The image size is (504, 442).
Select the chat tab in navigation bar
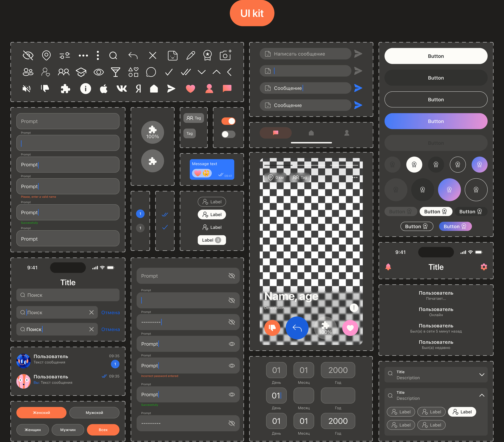[275, 133]
